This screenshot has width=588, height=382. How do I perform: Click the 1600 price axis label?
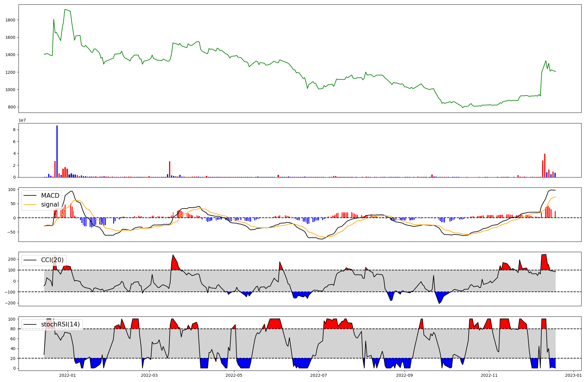click(10, 37)
